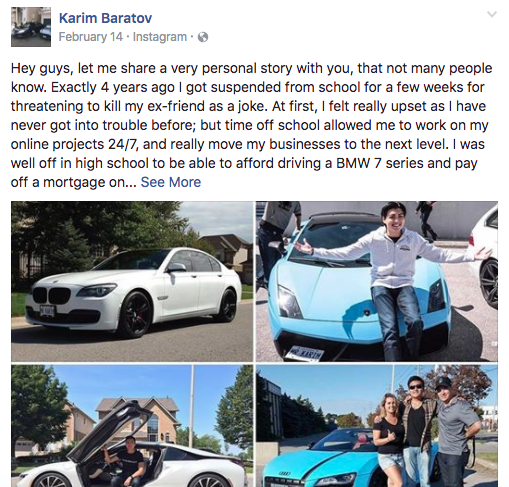
Task: Open the blue Lamborghini photo
Action: pos(377,281)
